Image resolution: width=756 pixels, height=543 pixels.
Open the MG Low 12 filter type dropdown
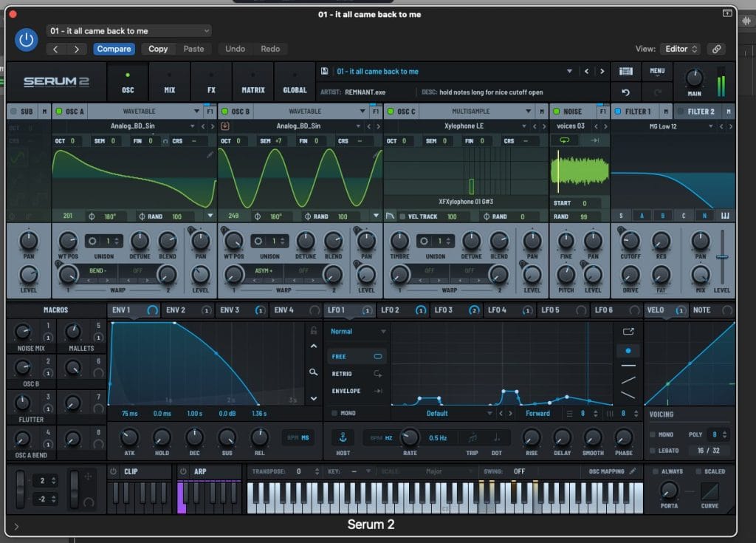click(664, 126)
